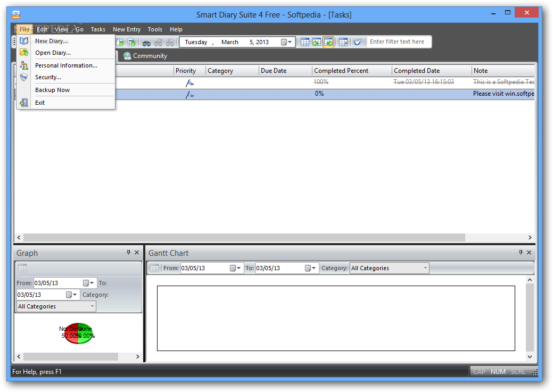Open the Go menu
The image size is (553, 392).
80,29
